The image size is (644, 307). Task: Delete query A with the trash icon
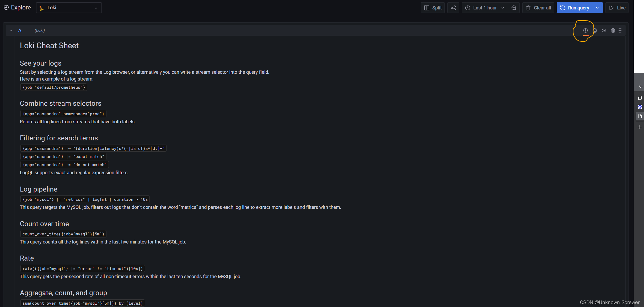613,30
